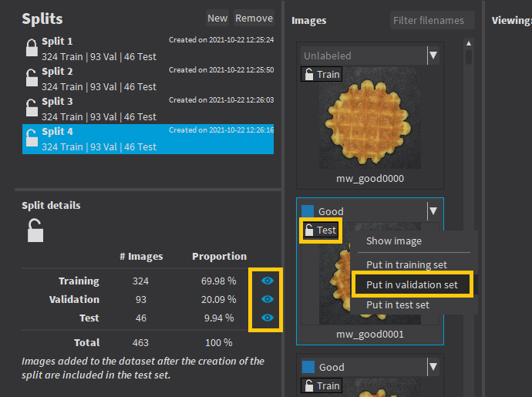The height and width of the screenshot is (397, 532).
Task: Click the Test lock badge on mw_good0001
Action: 321,230
